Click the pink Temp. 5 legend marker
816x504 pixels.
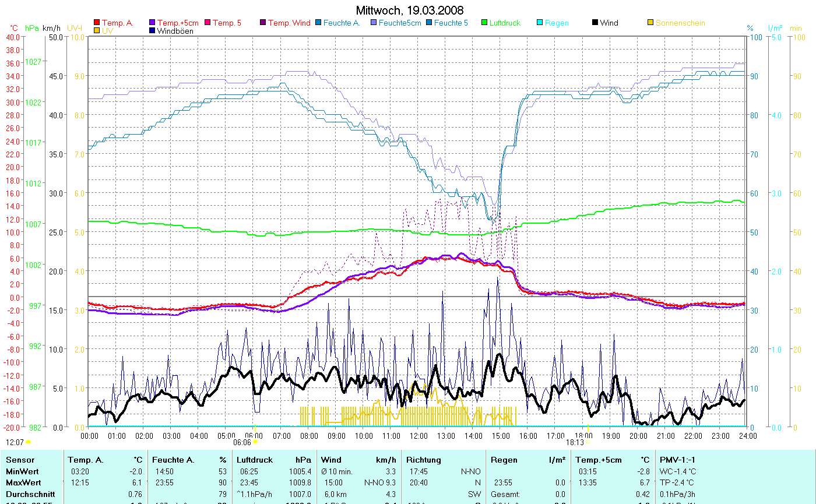207,23
